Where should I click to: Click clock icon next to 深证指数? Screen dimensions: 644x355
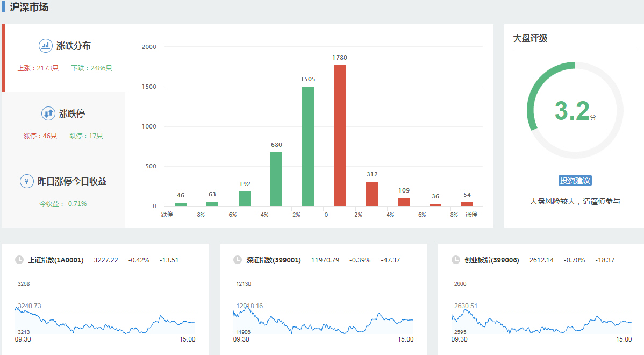(238, 260)
